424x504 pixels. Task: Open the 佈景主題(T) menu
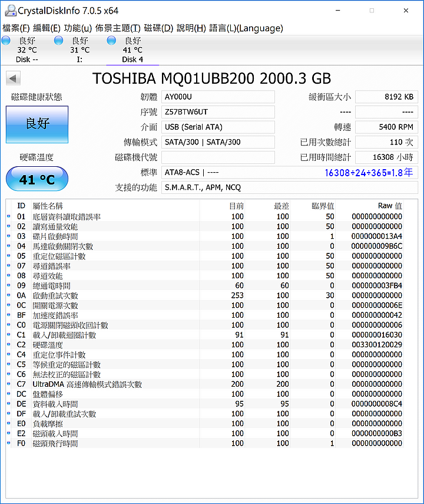tap(118, 28)
